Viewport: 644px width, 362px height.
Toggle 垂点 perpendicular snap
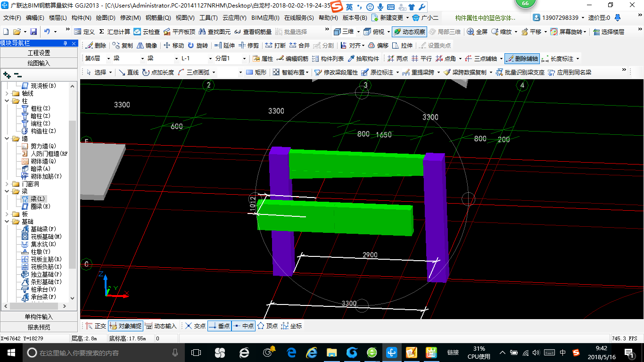[x=219, y=326]
